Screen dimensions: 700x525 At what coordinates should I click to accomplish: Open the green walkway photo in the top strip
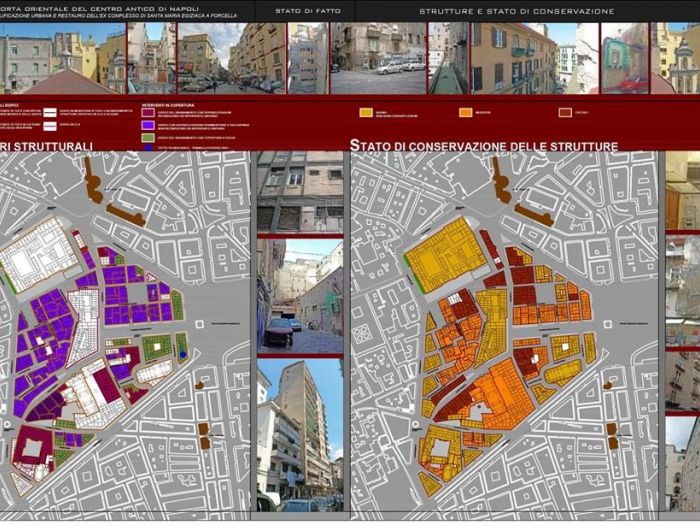tap(448, 58)
